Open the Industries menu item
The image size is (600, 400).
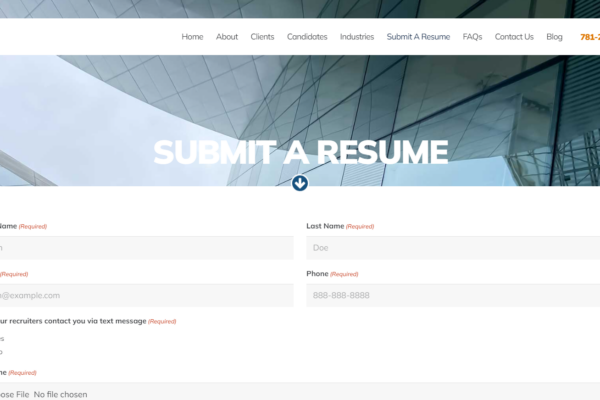357,37
